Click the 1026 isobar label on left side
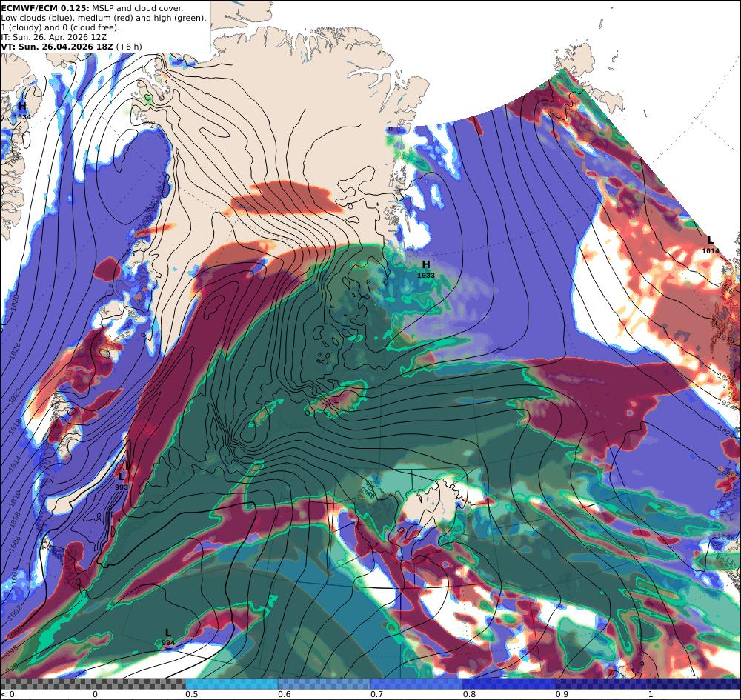 (x=13, y=351)
